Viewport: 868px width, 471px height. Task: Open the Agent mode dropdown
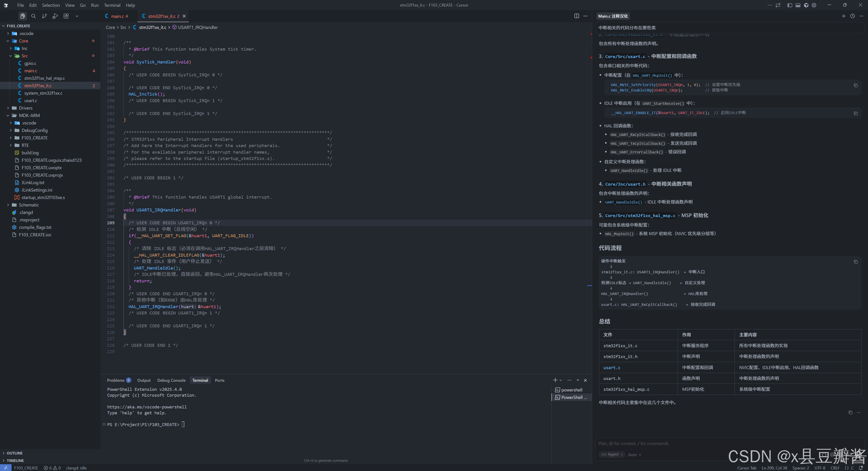click(612, 454)
